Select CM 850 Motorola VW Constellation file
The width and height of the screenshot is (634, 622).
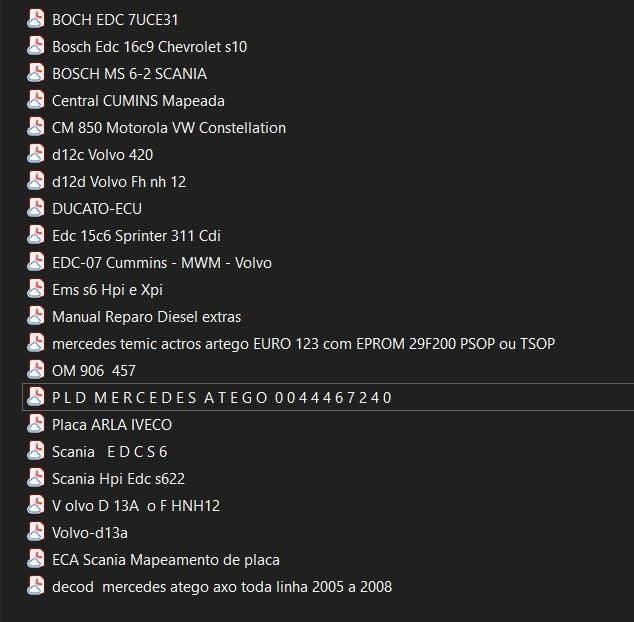coord(168,127)
